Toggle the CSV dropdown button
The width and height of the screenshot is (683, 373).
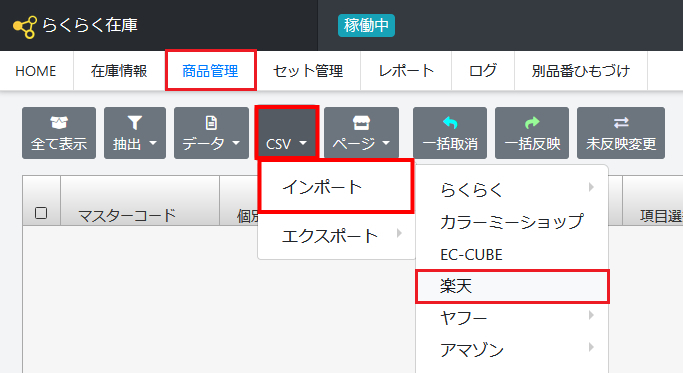287,133
